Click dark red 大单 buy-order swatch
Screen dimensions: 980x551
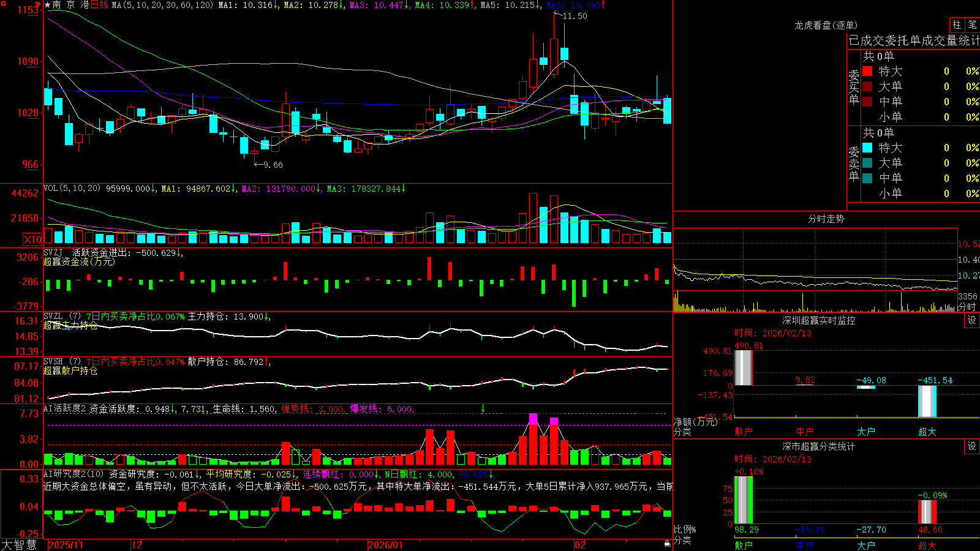tap(867, 86)
